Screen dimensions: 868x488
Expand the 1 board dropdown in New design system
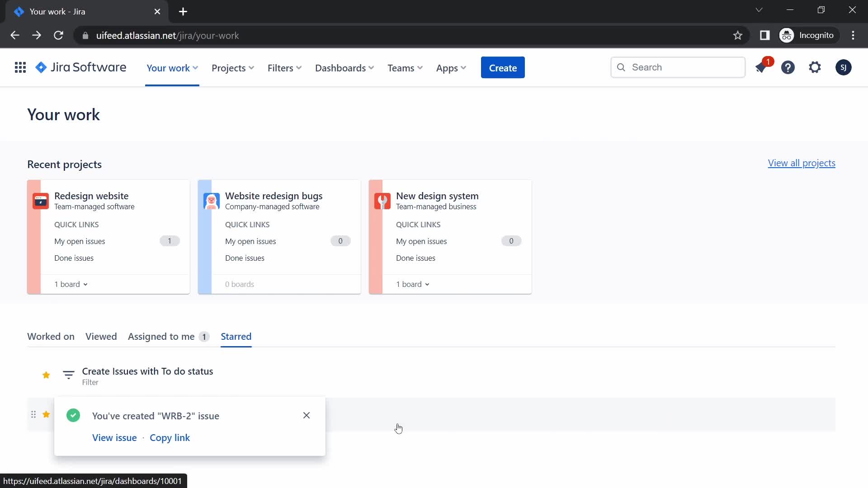point(413,284)
